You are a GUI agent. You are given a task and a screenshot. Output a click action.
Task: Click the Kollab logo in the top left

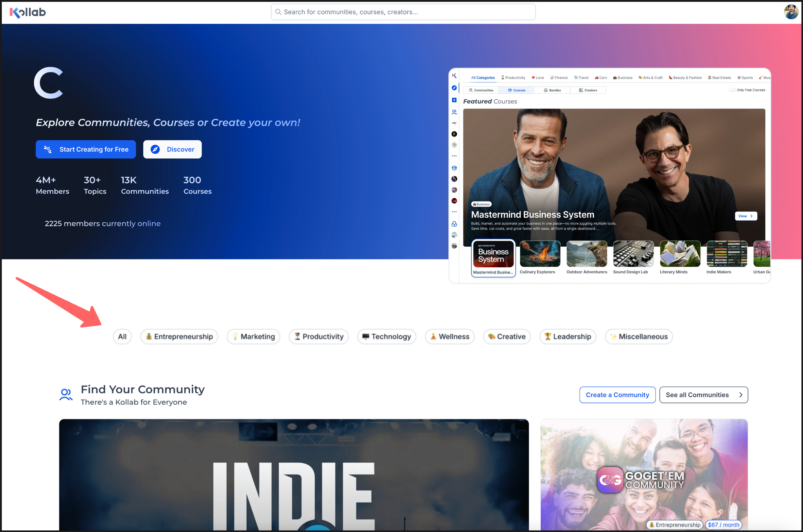tap(27, 12)
